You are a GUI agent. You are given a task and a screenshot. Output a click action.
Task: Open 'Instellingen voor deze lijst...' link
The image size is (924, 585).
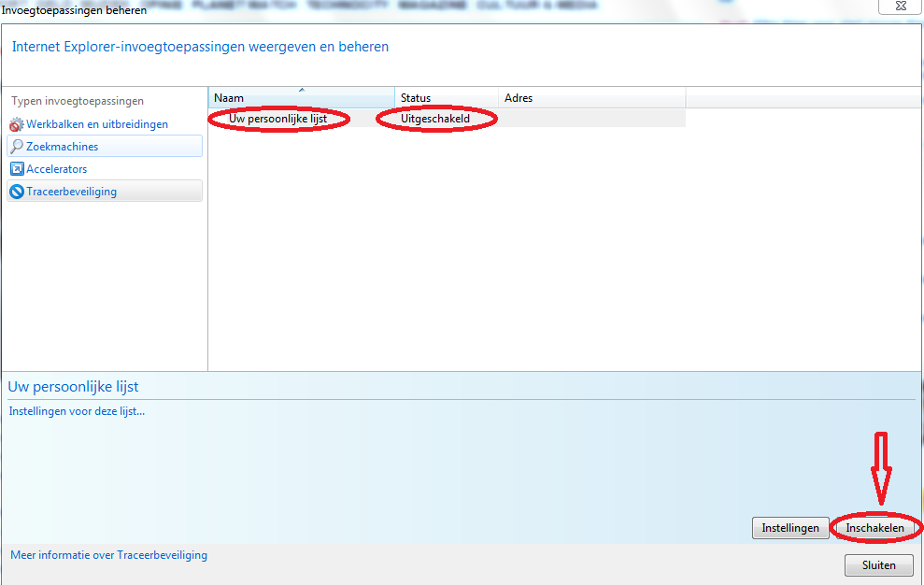77,410
